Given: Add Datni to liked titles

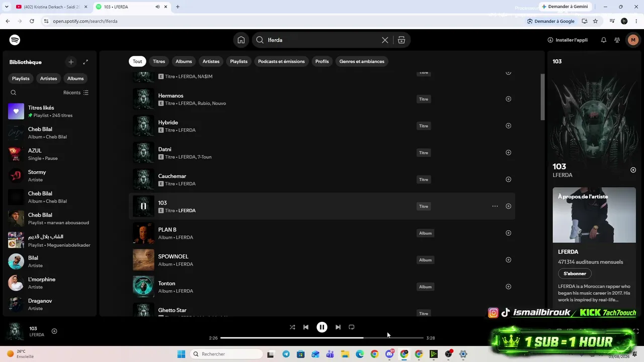Looking at the screenshot, I should [508, 152].
